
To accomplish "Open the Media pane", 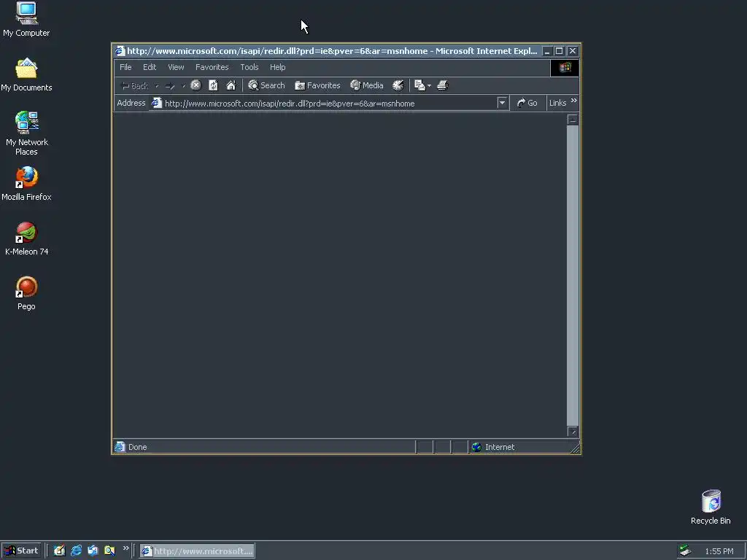I will pos(367,85).
